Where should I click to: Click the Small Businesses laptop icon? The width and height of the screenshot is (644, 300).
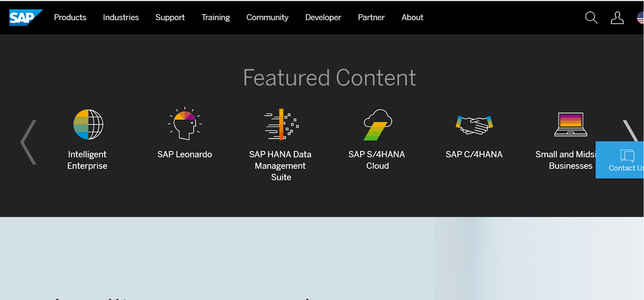(x=571, y=125)
